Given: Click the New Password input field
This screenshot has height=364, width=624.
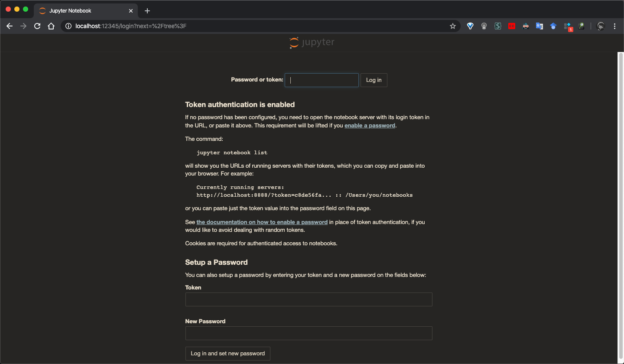Looking at the screenshot, I should (309, 333).
